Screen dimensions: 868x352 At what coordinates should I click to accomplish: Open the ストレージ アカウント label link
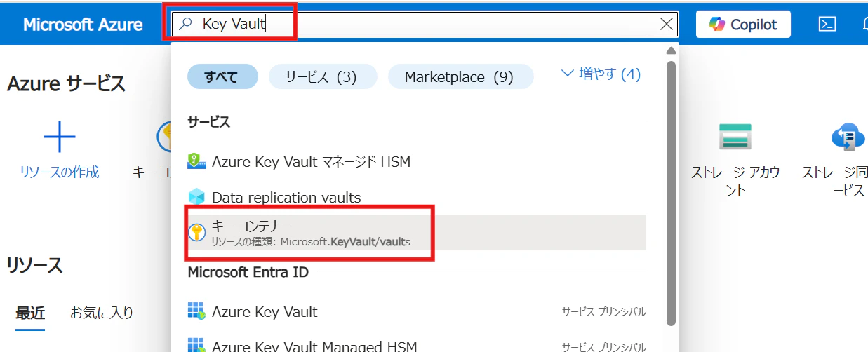tap(735, 181)
